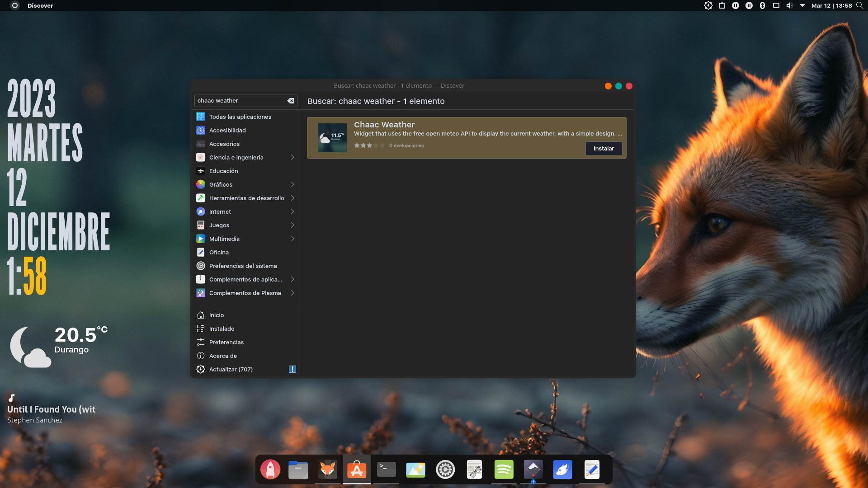Open the search magnifier in top panel
868x488 pixels.
pyautogui.click(x=859, y=5)
